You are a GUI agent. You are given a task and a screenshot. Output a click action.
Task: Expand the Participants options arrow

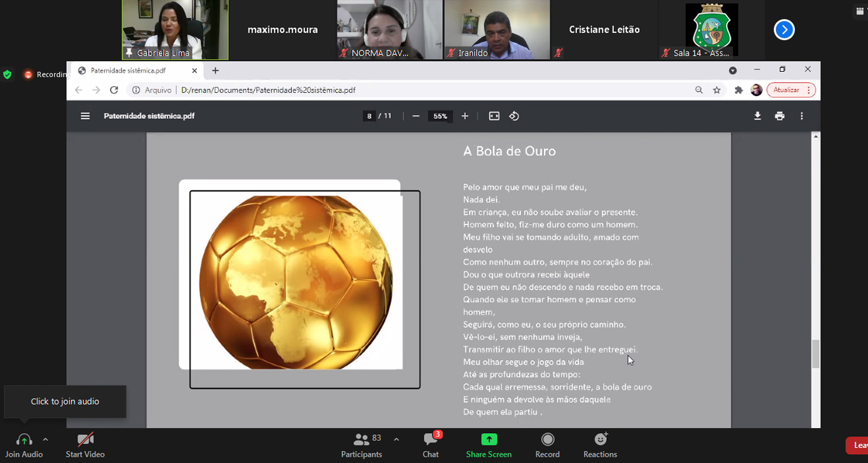tap(397, 439)
